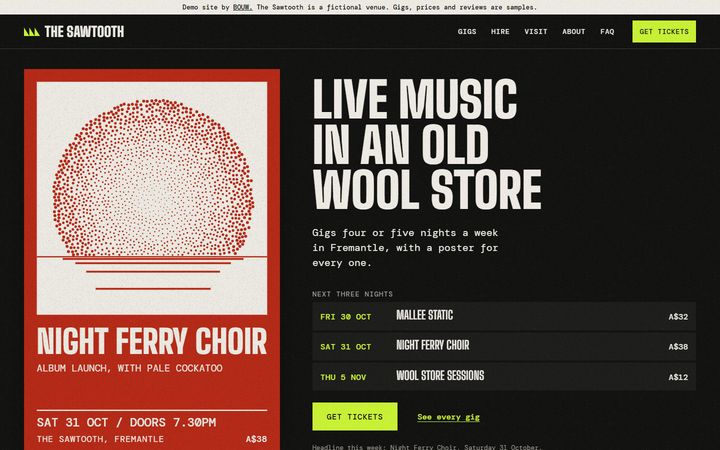Click the 'LIVE MUSIC IN AN OLD WOOL STORE' headline
720x450 pixels.
point(427,144)
